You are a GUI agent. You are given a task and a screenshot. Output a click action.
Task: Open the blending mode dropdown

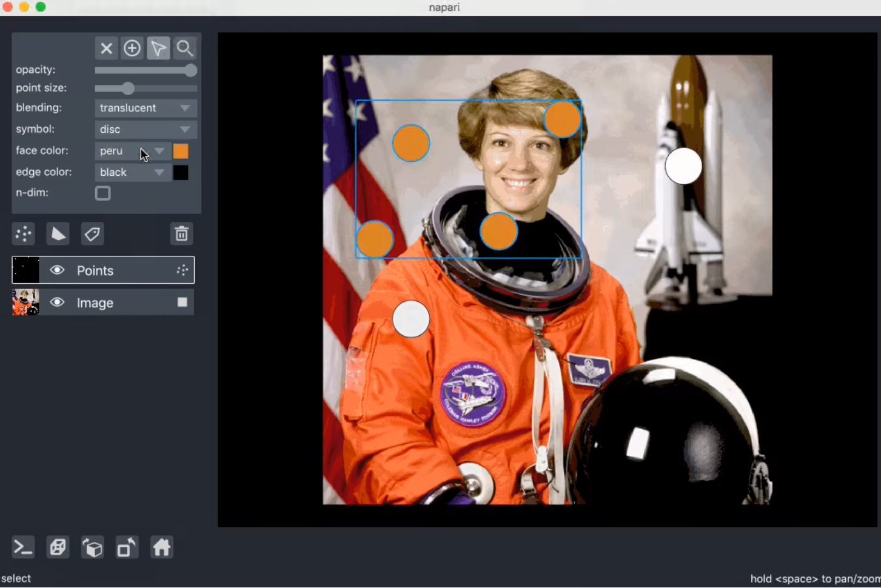146,108
